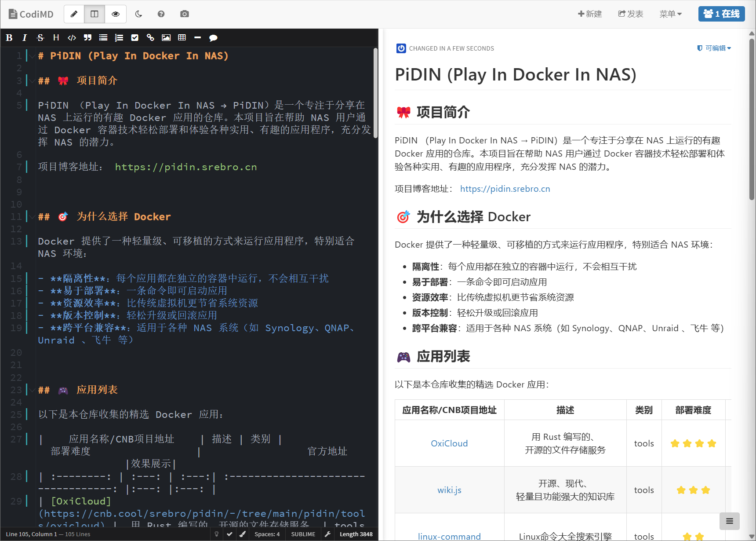Screen dimensions: 756x541
Task: Open the 发表 publish option
Action: coord(631,14)
